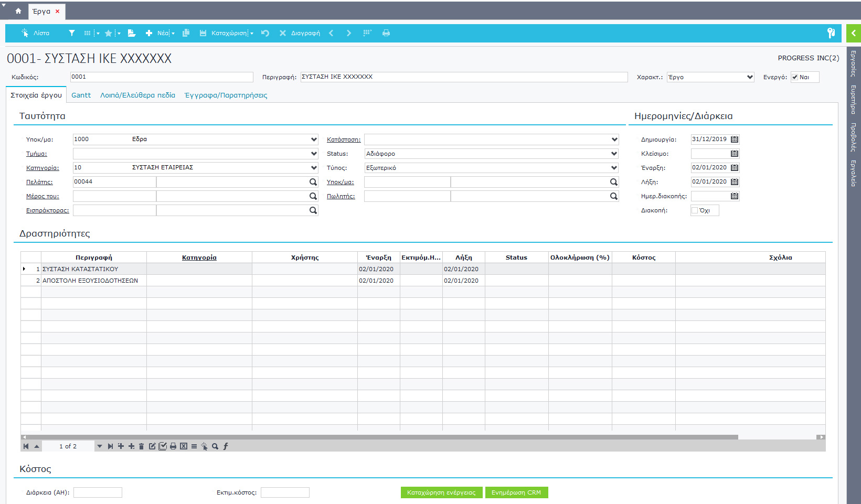Jump to first grid row icon
Image resolution: width=861 pixels, height=504 pixels.
26,446
